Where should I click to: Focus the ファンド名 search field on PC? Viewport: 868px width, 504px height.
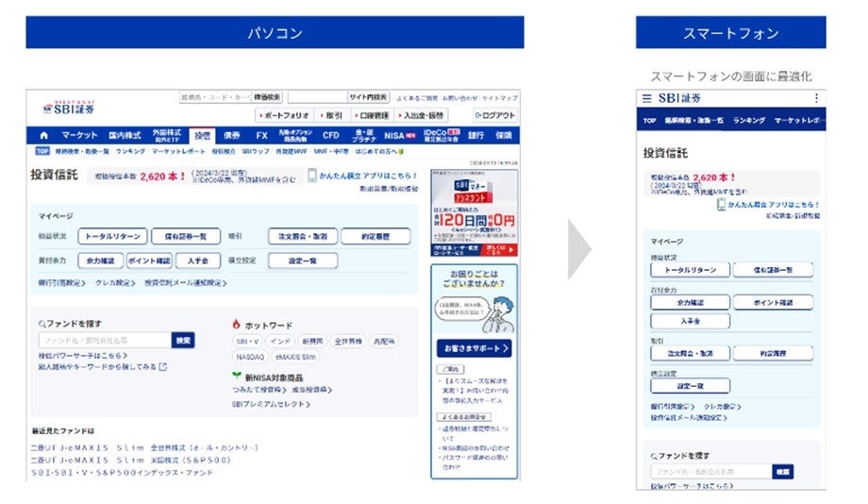(x=105, y=340)
